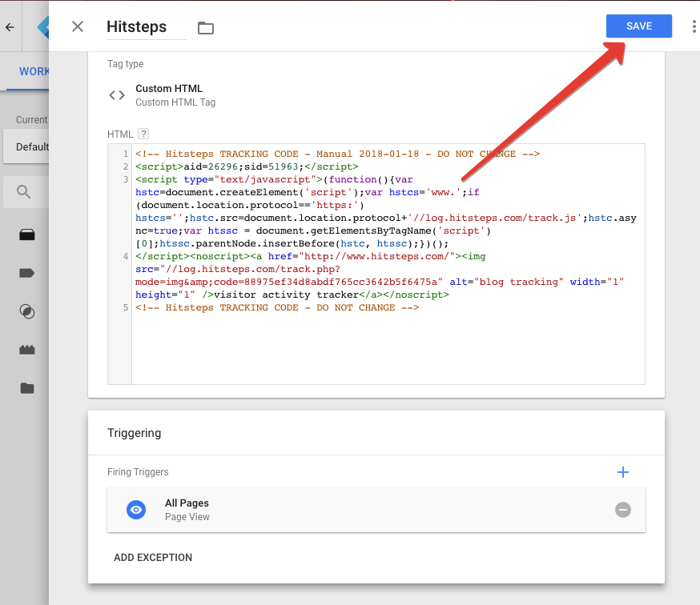
Task: Click the Tag type label
Action: [x=125, y=64]
